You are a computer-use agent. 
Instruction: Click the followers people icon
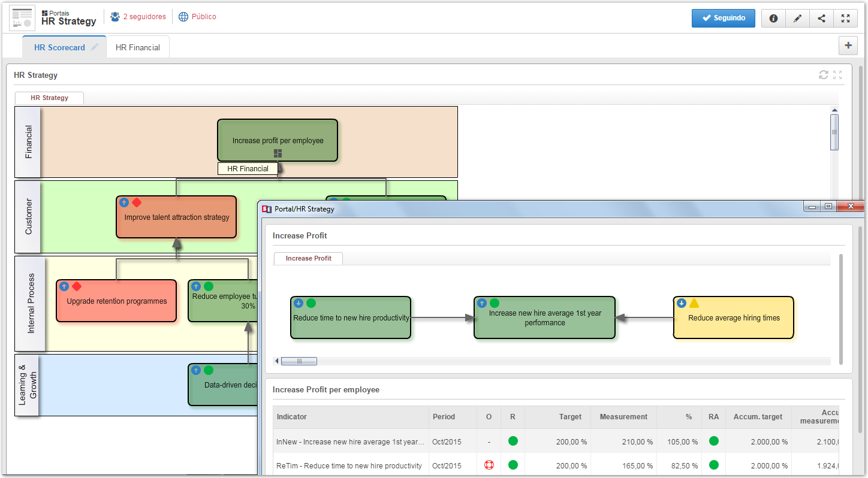pos(115,17)
